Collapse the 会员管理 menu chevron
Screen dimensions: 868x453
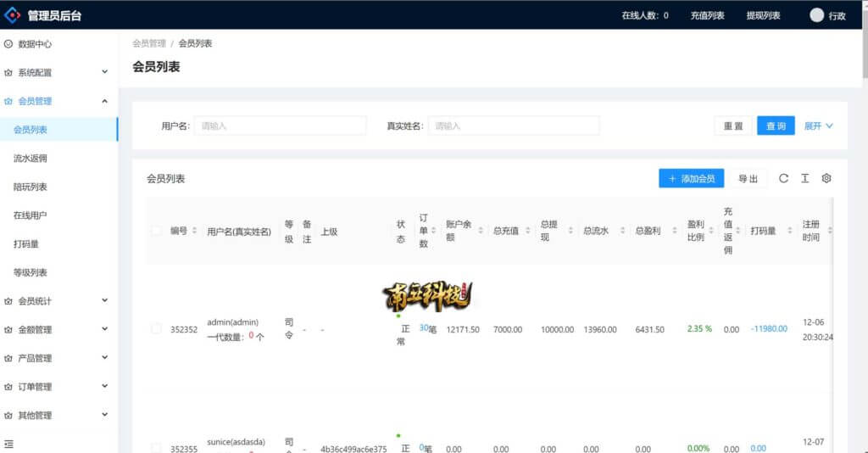(104, 101)
